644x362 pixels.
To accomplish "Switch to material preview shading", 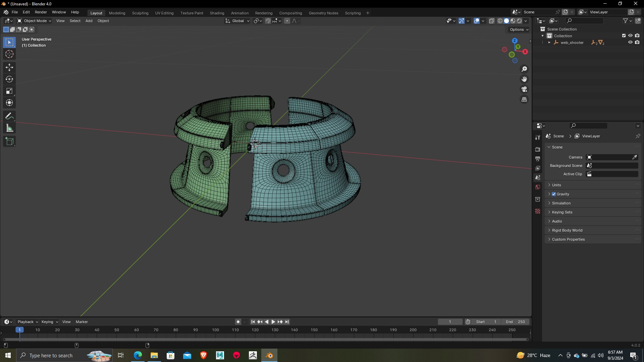I will pos(513,21).
